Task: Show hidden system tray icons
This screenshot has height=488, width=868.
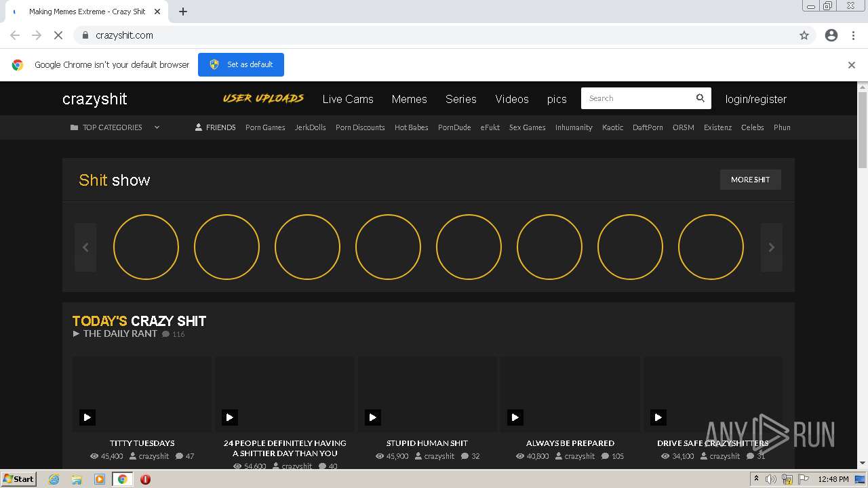Action: [x=756, y=479]
